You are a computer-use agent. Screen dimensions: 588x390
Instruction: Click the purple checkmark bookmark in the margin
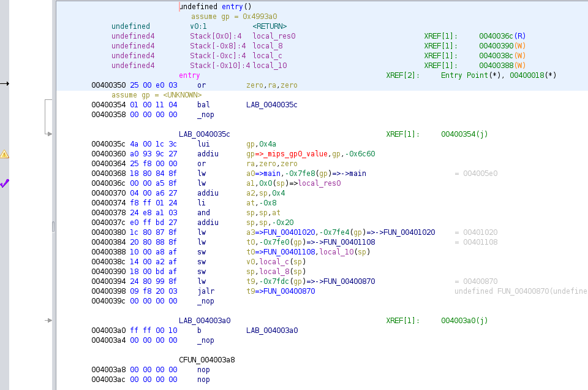4,183
